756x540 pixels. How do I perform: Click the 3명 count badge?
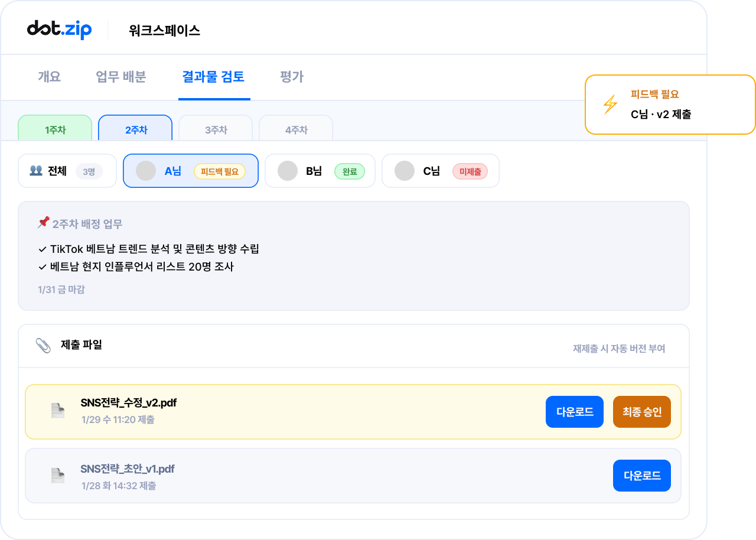click(x=89, y=171)
